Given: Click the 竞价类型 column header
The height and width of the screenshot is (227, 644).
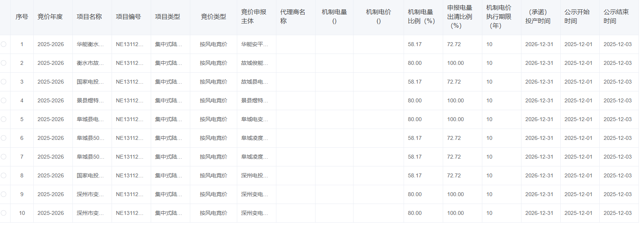Looking at the screenshot, I should pyautogui.click(x=213, y=17).
